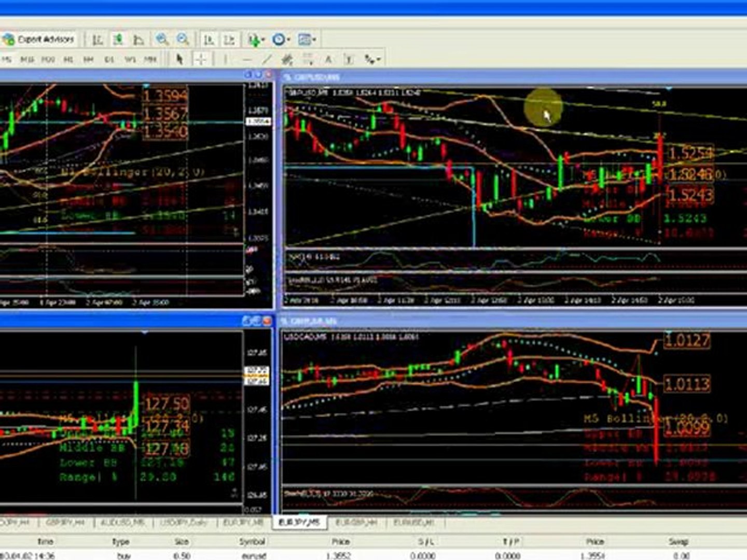Sort orders by the Type column
Screen dimensions: 747x560
click(x=120, y=541)
